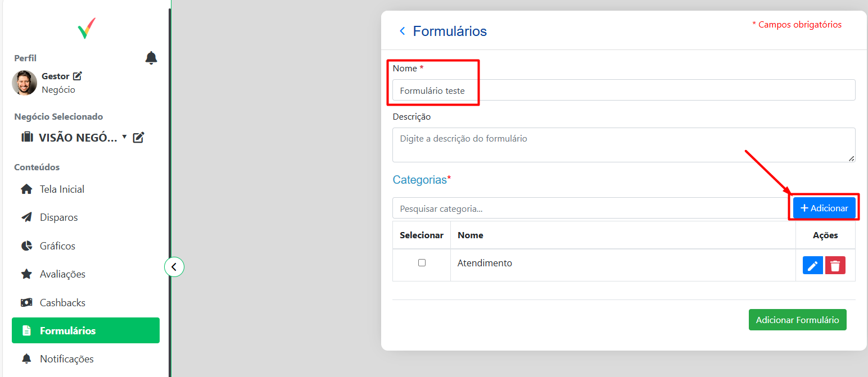Click the back arrow beside Formulários title
Viewport: 868px width, 377px height.
point(402,31)
